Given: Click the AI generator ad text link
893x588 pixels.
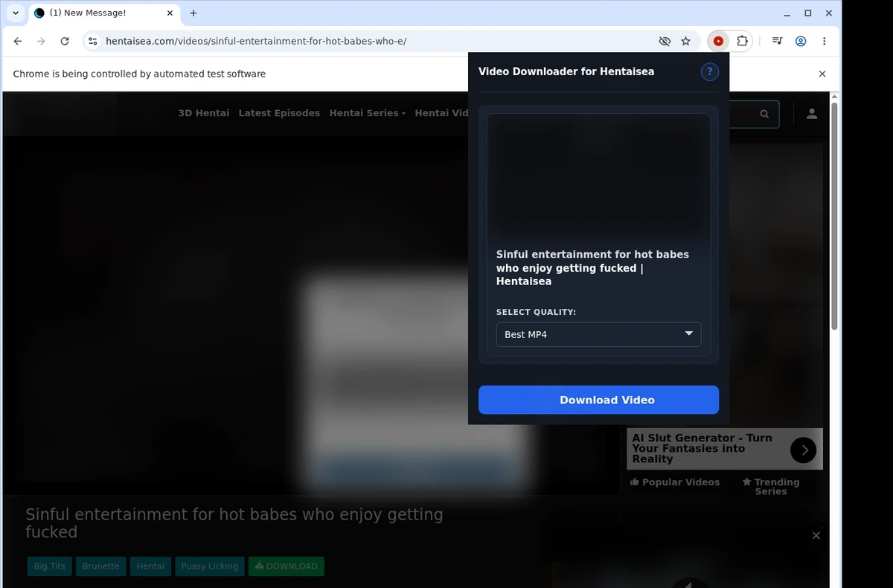Looking at the screenshot, I should coord(702,449).
